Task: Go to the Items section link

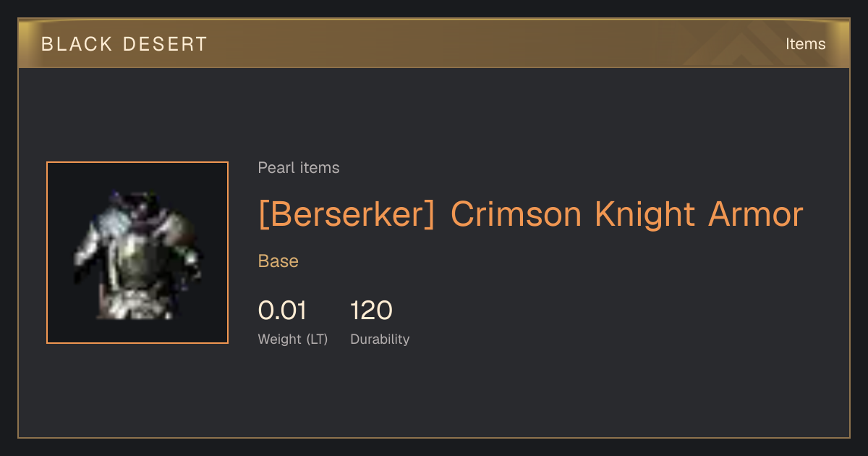Action: (805, 44)
